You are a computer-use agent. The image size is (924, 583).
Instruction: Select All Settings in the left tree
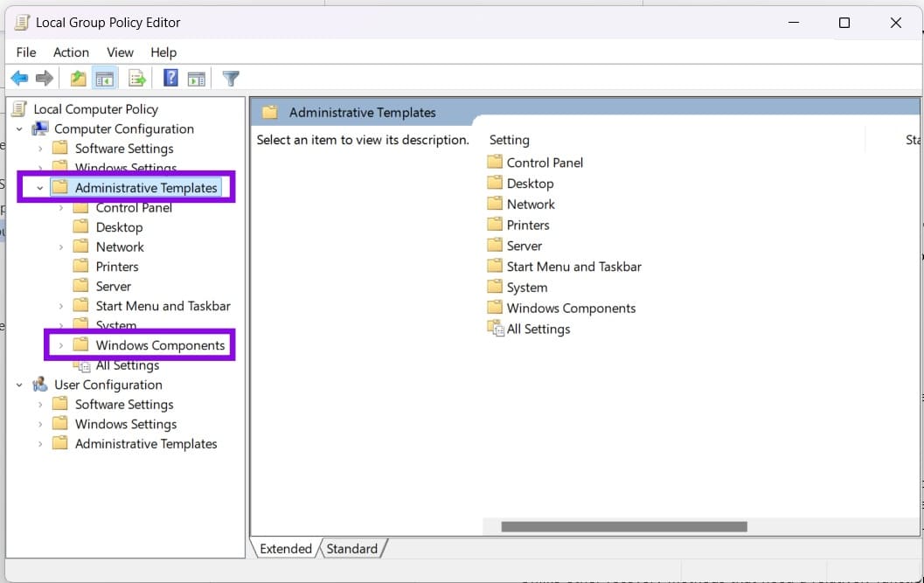128,365
